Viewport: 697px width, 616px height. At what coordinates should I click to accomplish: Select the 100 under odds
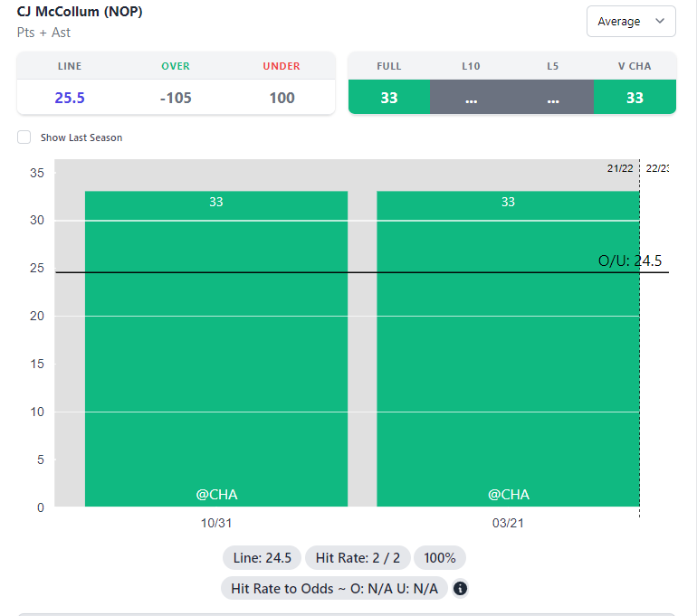point(282,98)
